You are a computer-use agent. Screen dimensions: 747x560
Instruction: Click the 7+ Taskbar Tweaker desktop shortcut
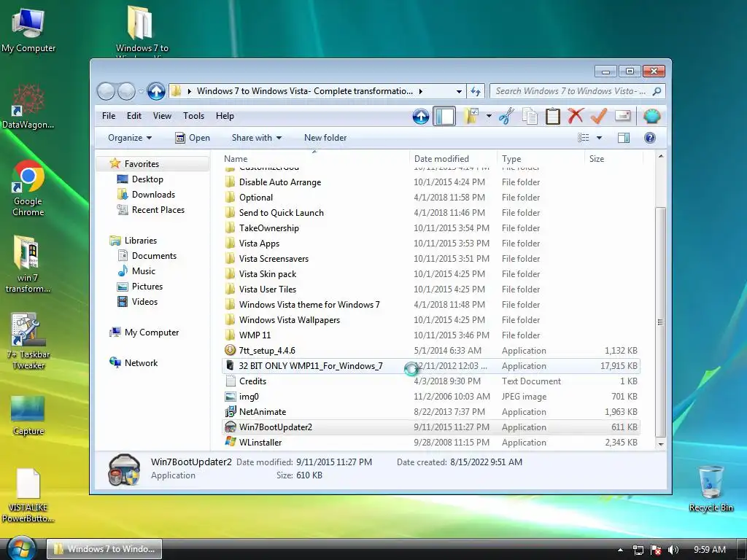28,341
